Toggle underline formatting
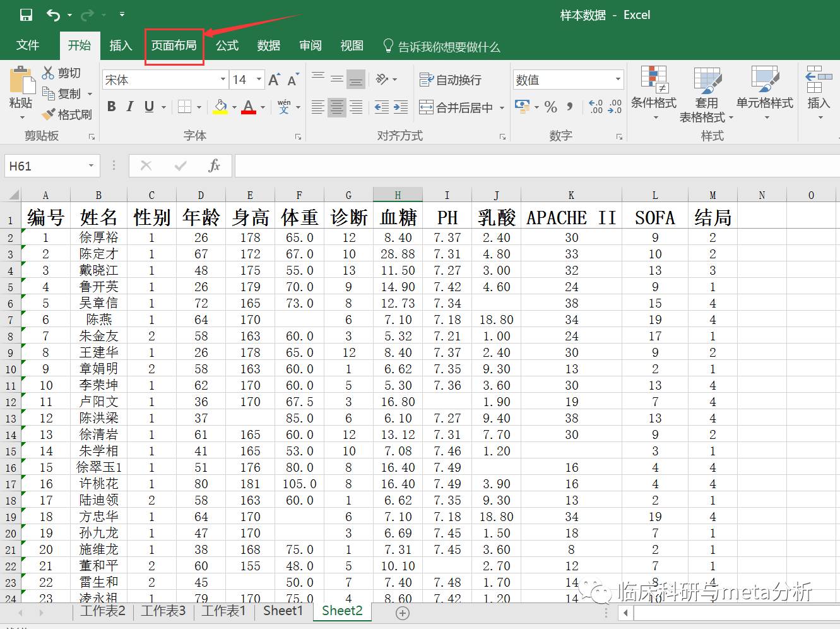The image size is (840, 629). tap(149, 107)
